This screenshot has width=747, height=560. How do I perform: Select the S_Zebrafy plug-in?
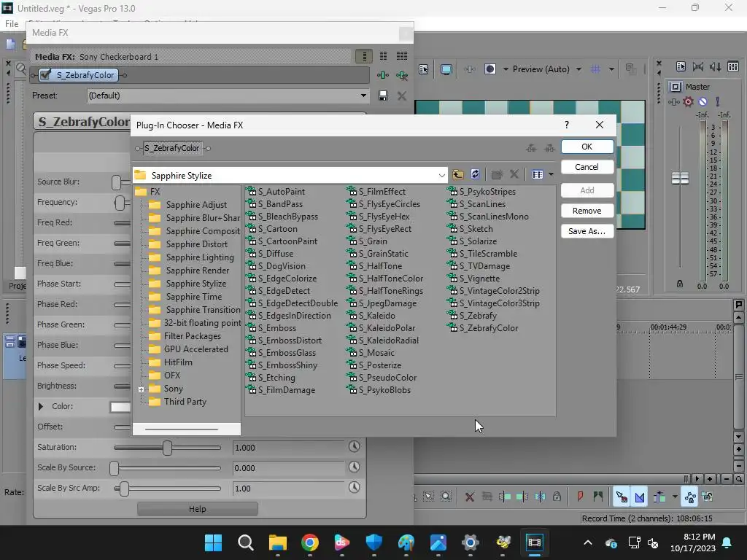[478, 315]
